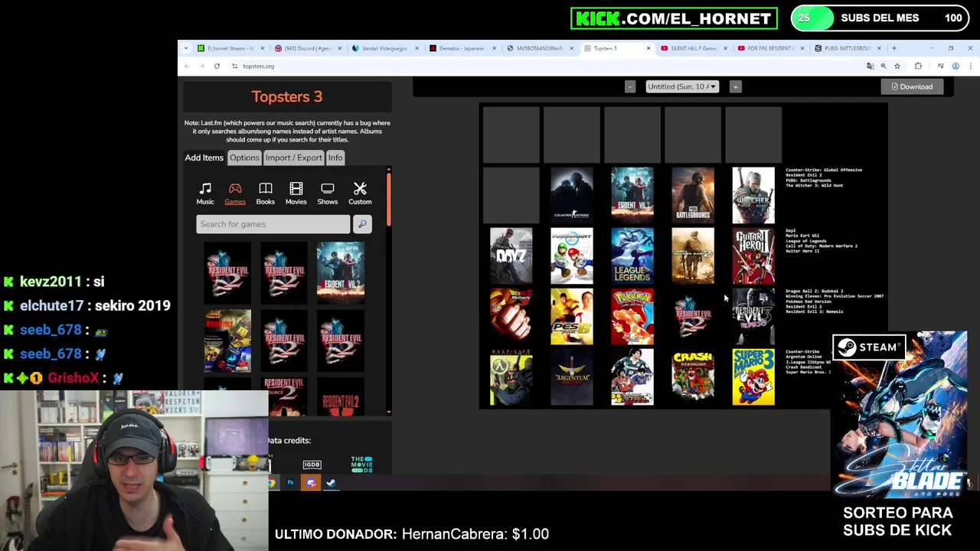The height and width of the screenshot is (551, 980).
Task: Click the DayZ chart cover
Action: coord(511,256)
